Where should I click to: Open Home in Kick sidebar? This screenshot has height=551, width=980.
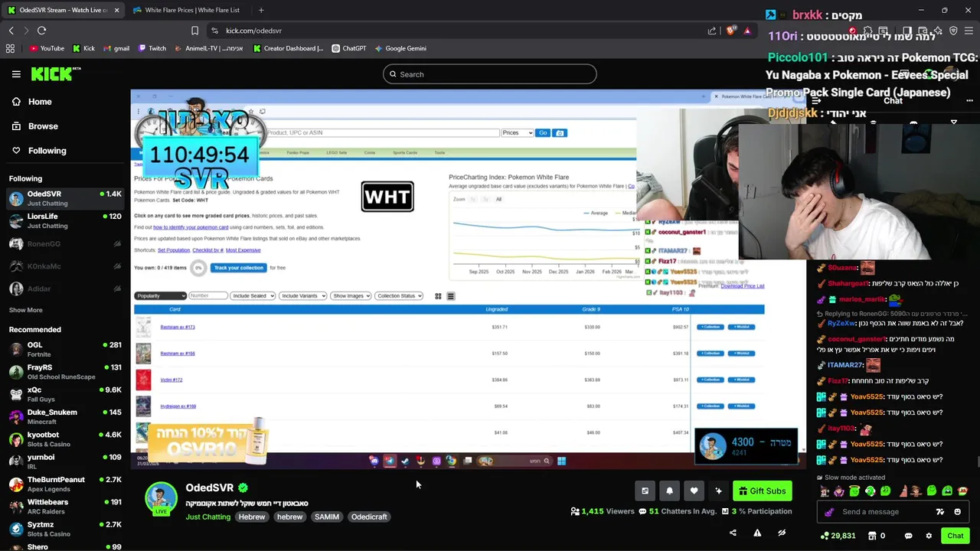(x=34, y=102)
